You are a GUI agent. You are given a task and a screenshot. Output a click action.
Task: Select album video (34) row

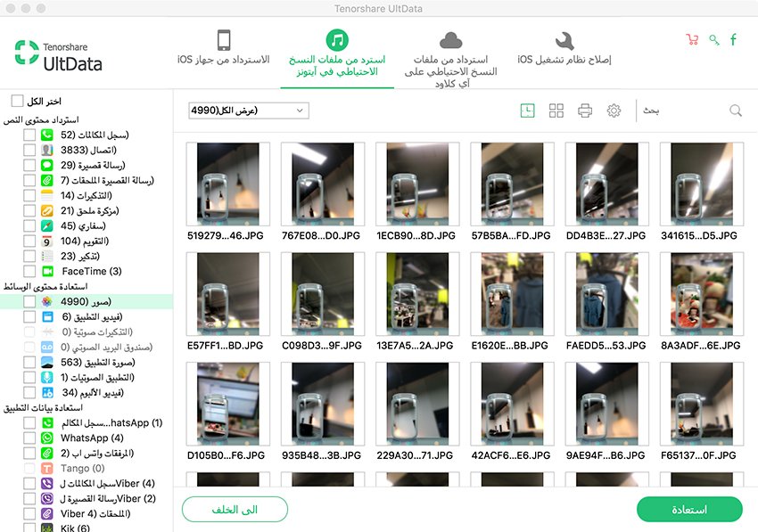pyautogui.click(x=86, y=392)
